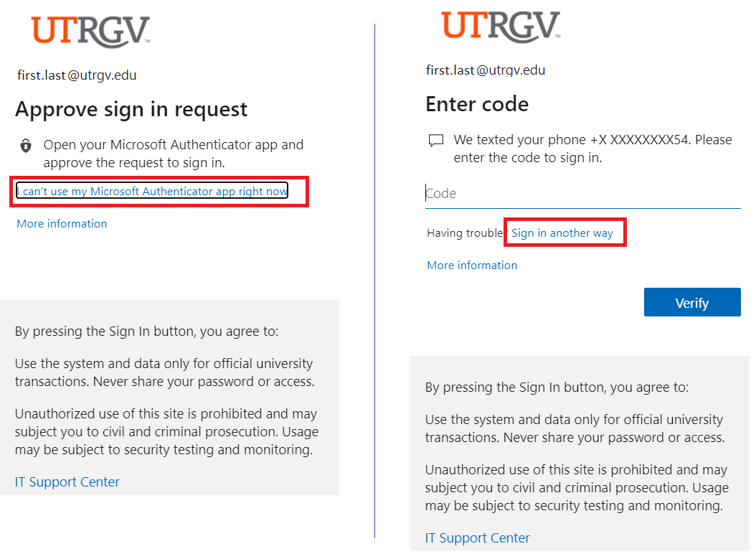Image resolution: width=756 pixels, height=559 pixels.
Task: Open IT Support Center link on right
Action: click(x=477, y=537)
